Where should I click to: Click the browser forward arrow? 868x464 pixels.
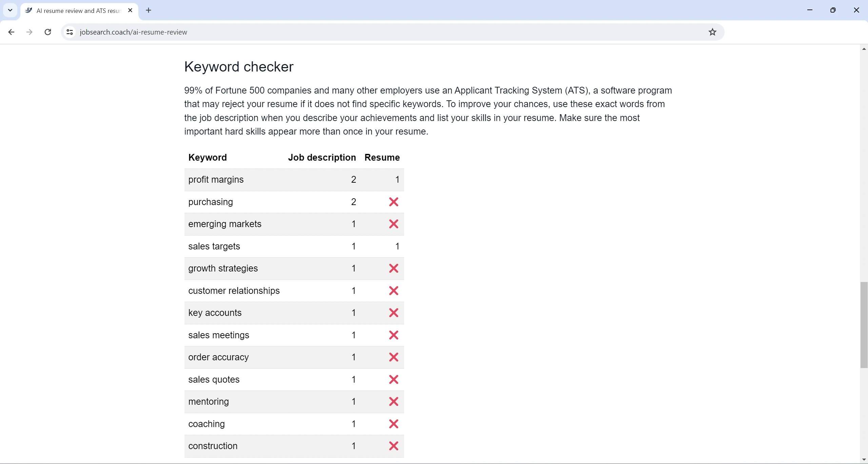[x=29, y=32]
